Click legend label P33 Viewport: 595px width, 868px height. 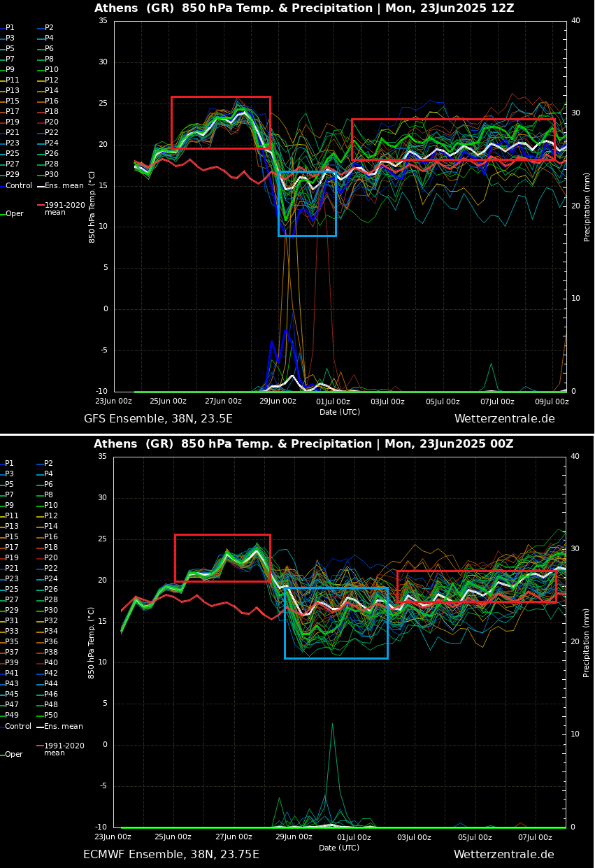pos(13,632)
